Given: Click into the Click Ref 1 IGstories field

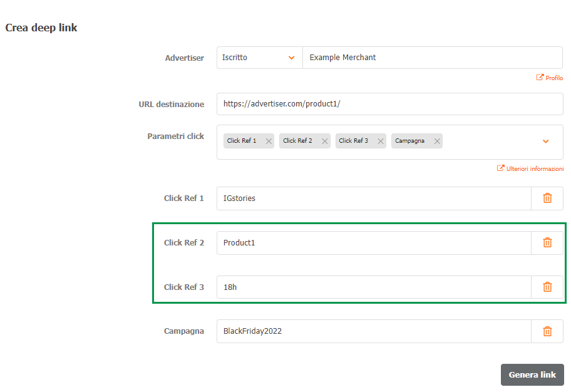Looking at the screenshot, I should tap(373, 198).
